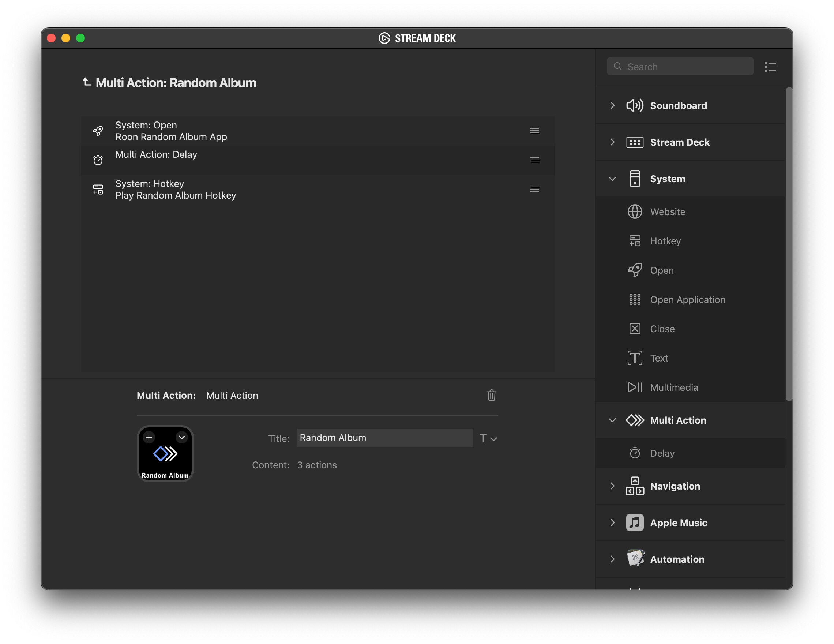Pick the Delay action under Multi Action
The image size is (834, 644).
click(662, 453)
